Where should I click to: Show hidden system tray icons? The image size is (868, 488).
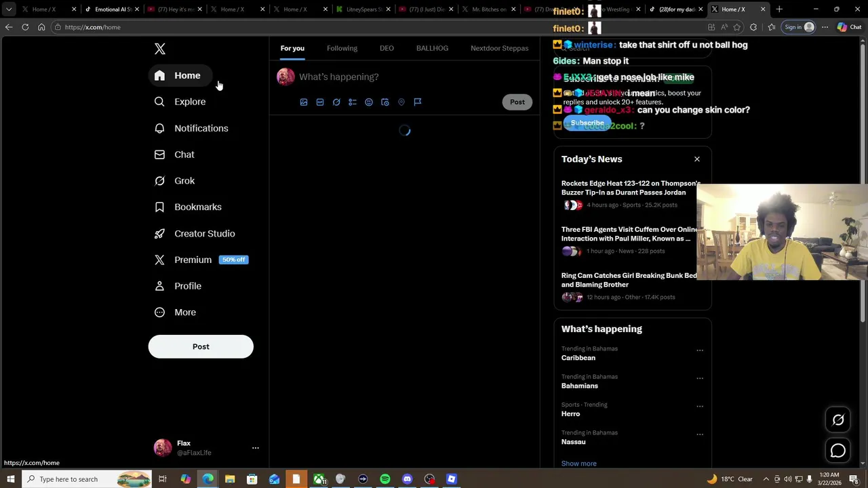tap(766, 479)
